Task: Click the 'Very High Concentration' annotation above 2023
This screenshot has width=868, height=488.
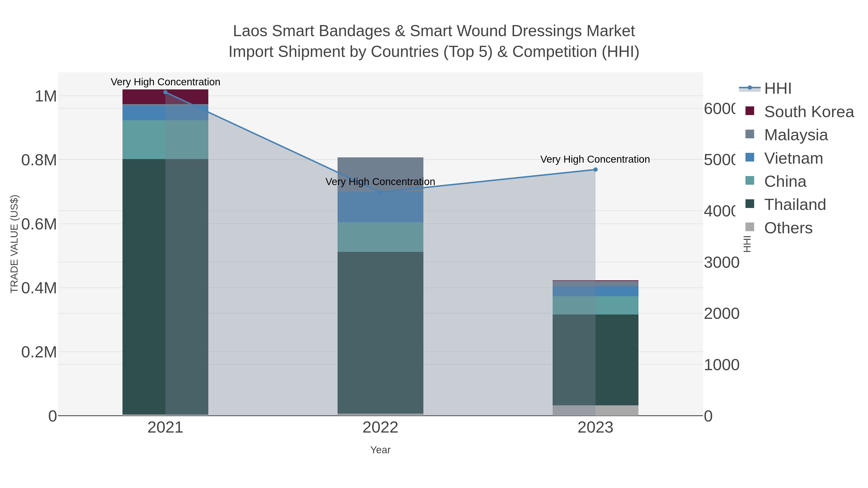Action: click(595, 159)
